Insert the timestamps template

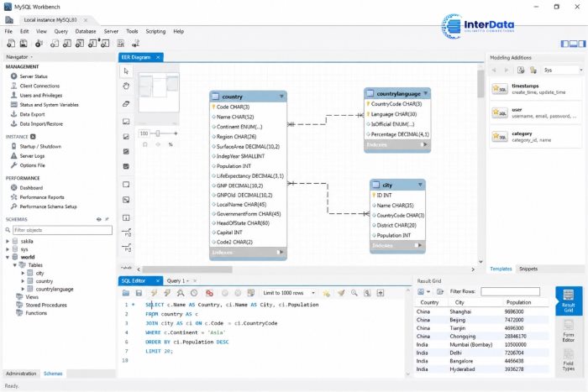(535, 89)
